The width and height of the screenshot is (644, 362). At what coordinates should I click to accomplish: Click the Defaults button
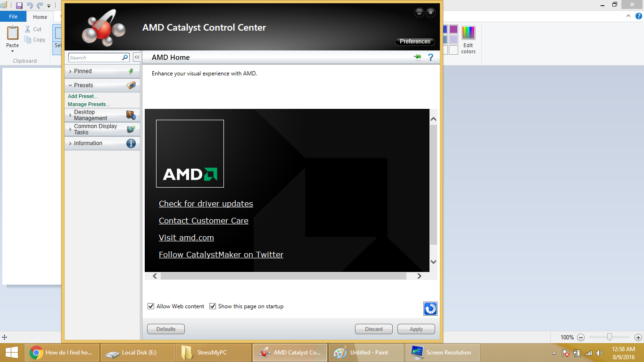coord(166,329)
